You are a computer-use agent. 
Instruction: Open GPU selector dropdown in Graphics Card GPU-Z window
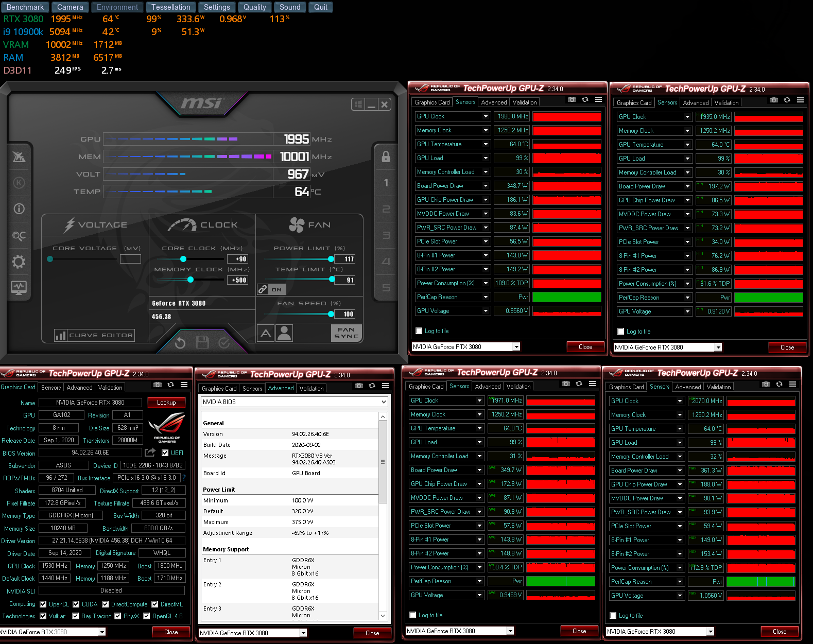coord(102,632)
